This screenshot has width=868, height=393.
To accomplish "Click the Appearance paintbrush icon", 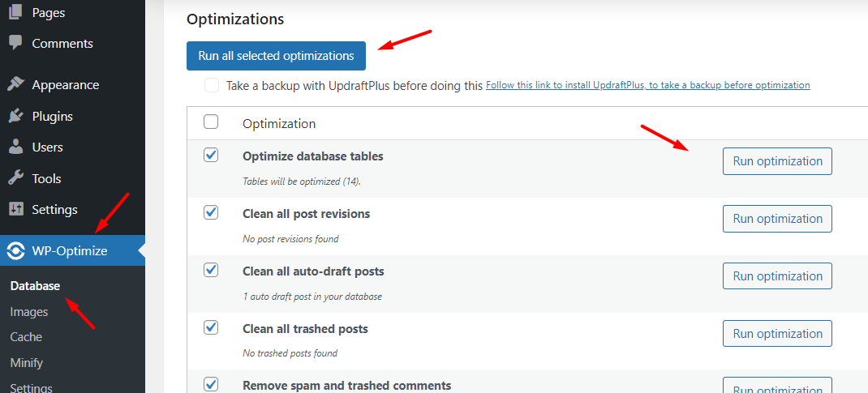I will (15, 84).
